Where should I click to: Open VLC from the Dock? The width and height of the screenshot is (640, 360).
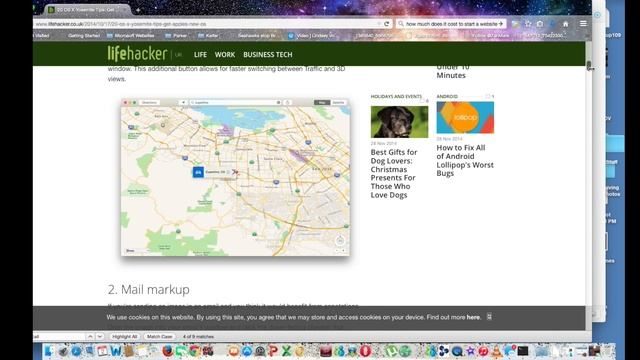[x=497, y=351]
